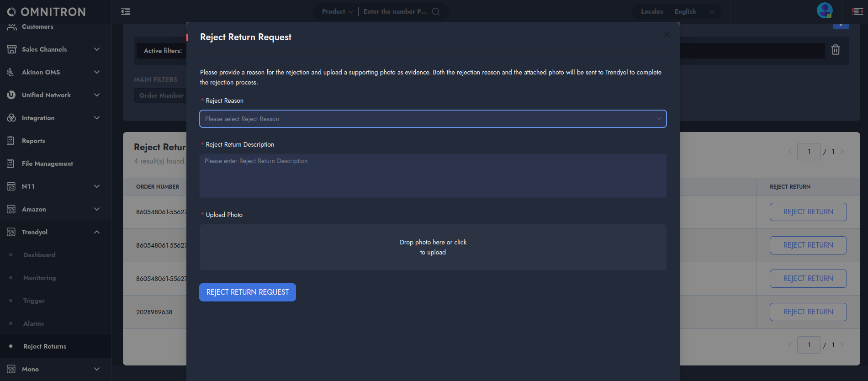
Task: Click the top-right panel toggle icon
Action: [x=857, y=11]
